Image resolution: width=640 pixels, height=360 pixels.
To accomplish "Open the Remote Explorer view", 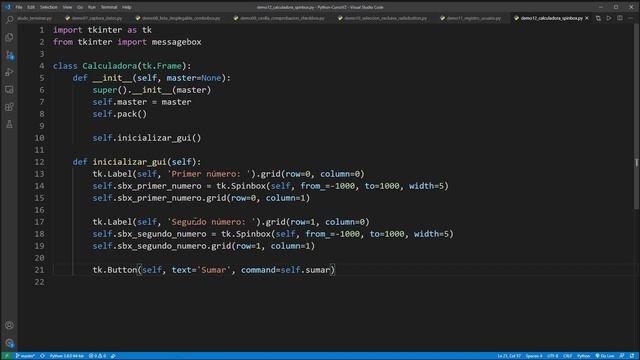I will (9, 90).
